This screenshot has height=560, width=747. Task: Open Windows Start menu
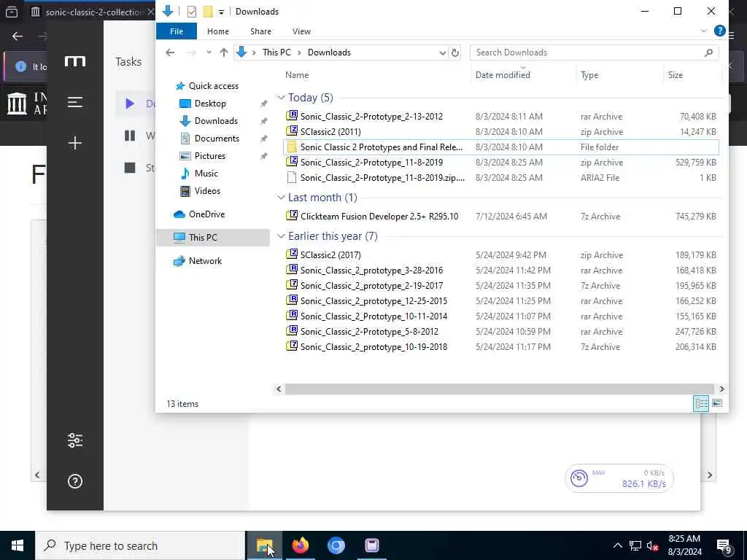pos(18,545)
